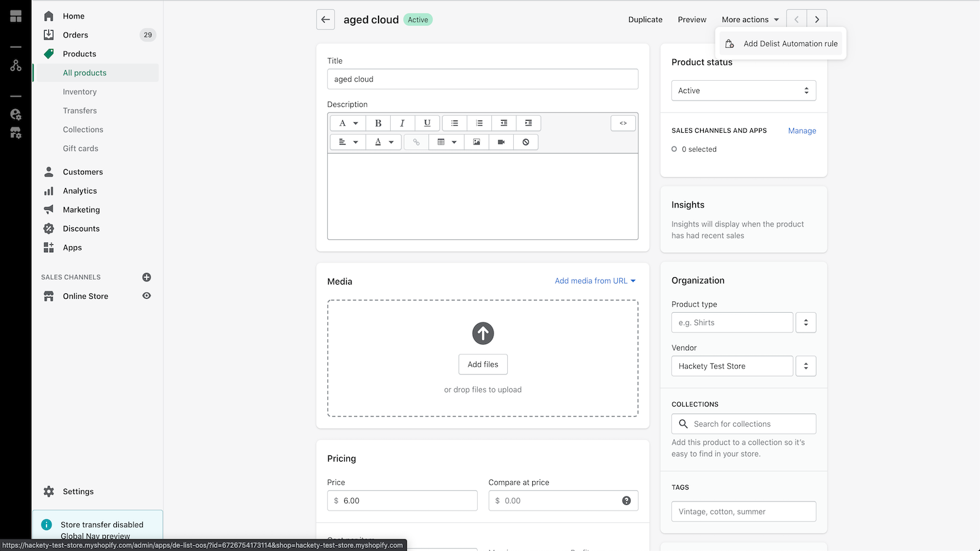Viewport: 980px width, 551px height.
Task: Open Customers in the sidebar
Action: pyautogui.click(x=83, y=172)
